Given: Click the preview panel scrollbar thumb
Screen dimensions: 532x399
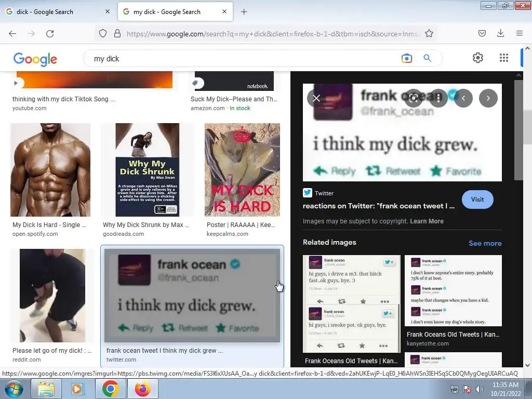Looking at the screenshot, I should 518,130.
